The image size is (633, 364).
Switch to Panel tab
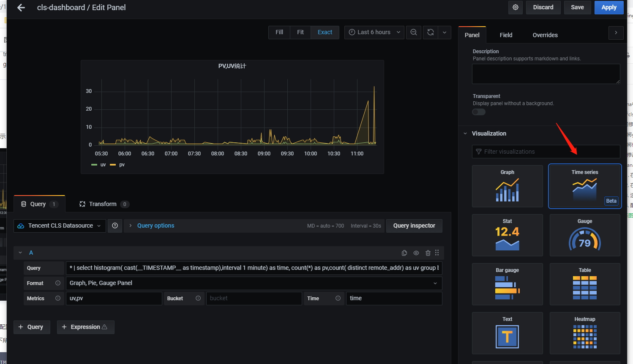point(472,35)
